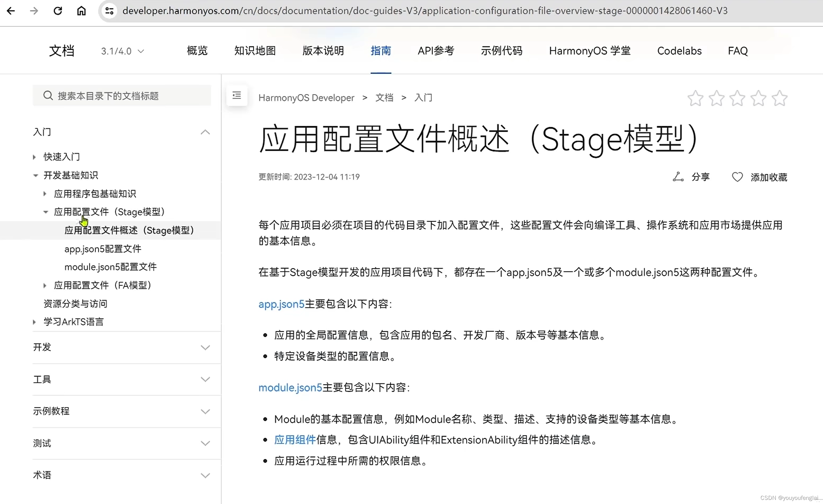Click the browser back arrow
Image resolution: width=823 pixels, height=504 pixels.
[11, 11]
